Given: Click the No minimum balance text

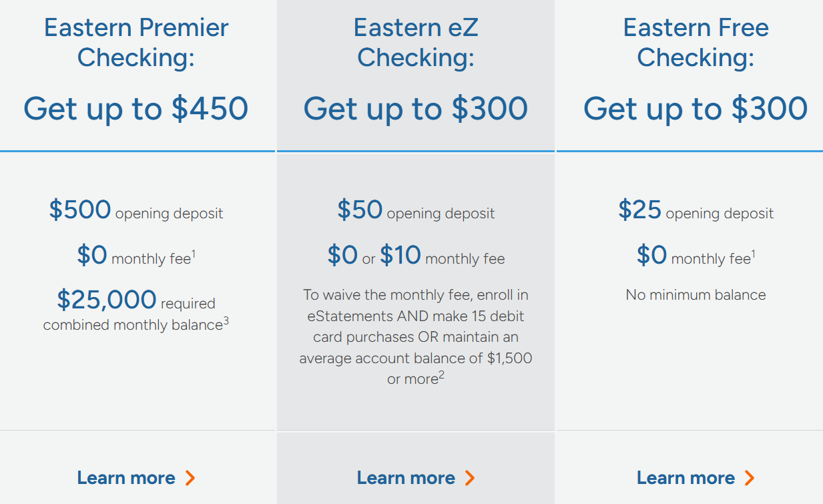Looking at the screenshot, I should (x=696, y=295).
